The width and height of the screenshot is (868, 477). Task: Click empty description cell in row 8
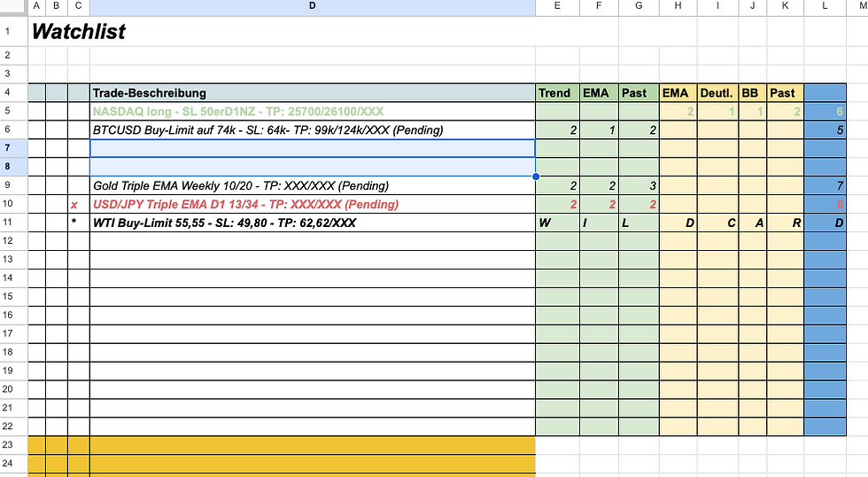(312, 167)
